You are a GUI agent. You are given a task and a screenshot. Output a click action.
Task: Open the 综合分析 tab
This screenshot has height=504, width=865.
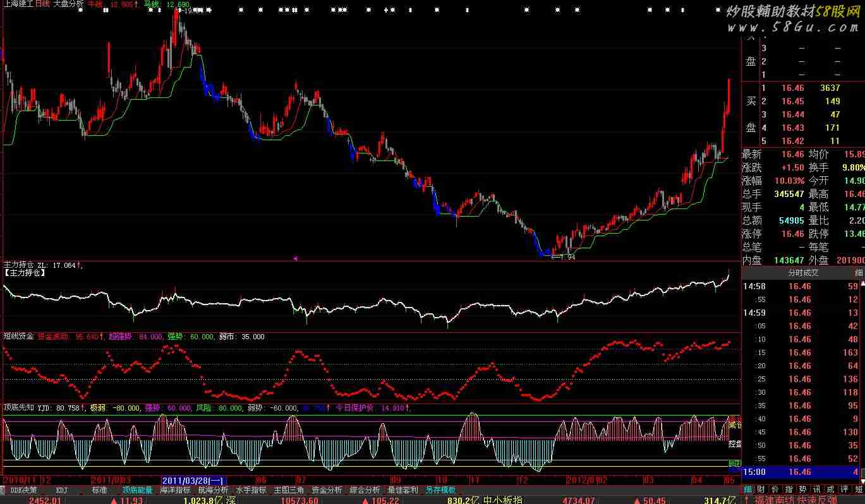click(365, 490)
